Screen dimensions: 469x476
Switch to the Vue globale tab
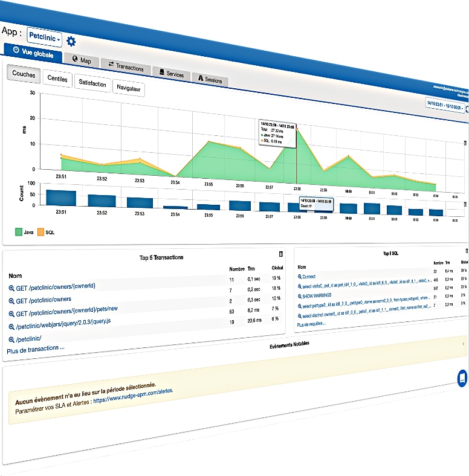33,52
